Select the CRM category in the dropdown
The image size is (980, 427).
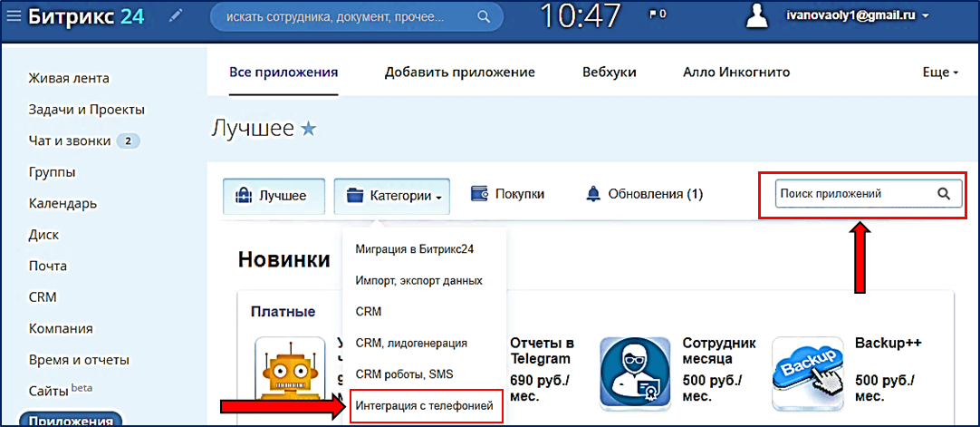click(368, 311)
